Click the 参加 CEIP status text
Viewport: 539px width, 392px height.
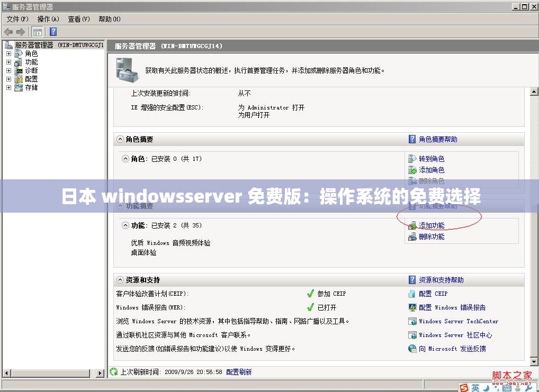331,294
